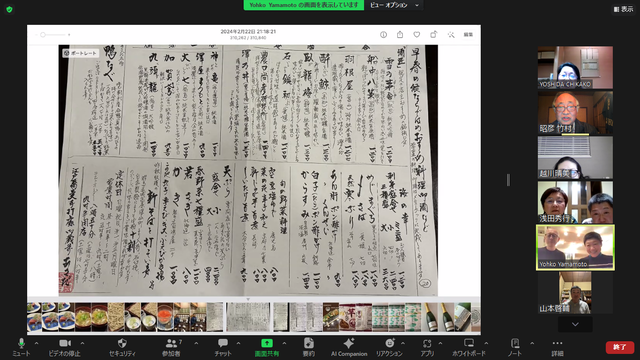This screenshot has width=640, height=360.
Task: Select the currently shown menu thumbnail in filmstrip
Action: tap(248, 317)
